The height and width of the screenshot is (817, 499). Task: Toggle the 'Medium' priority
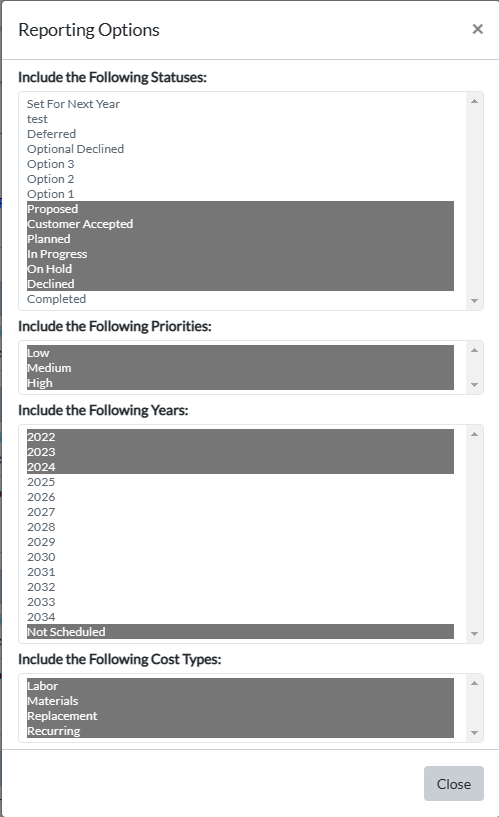click(x=240, y=368)
